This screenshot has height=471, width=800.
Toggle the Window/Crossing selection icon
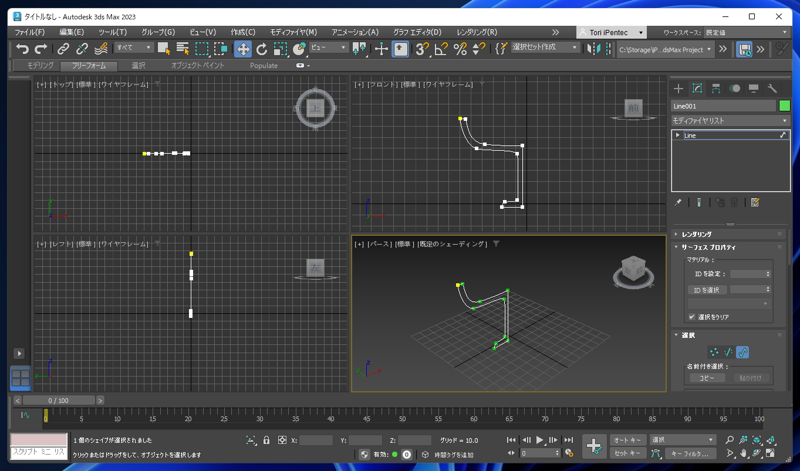220,48
